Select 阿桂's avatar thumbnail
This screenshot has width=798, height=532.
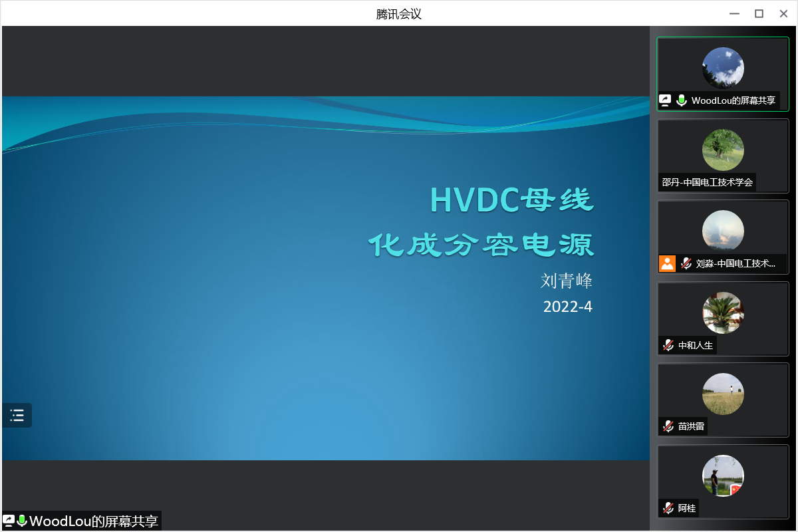723,475
